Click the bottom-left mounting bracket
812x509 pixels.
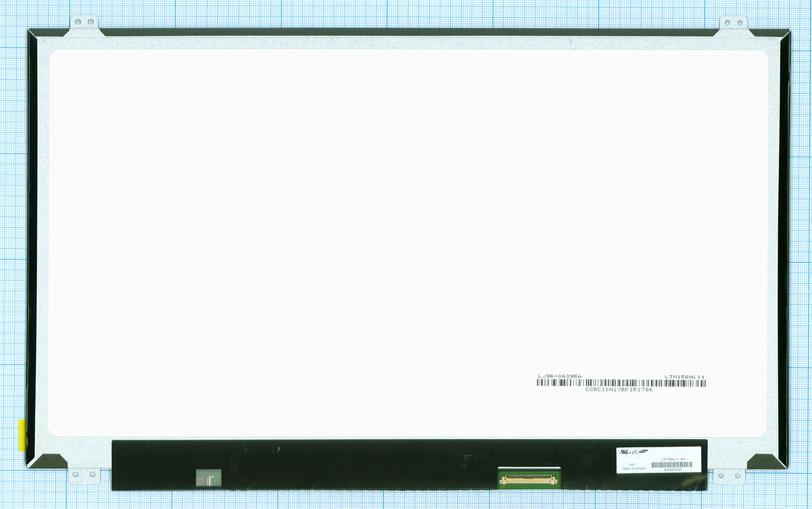pos(84,475)
